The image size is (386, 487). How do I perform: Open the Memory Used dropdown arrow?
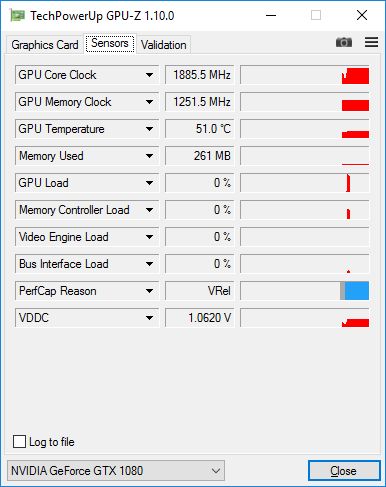pyautogui.click(x=149, y=156)
